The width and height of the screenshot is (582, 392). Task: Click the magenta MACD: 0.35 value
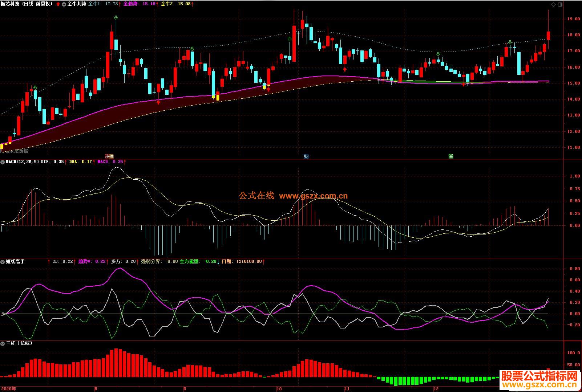point(110,162)
